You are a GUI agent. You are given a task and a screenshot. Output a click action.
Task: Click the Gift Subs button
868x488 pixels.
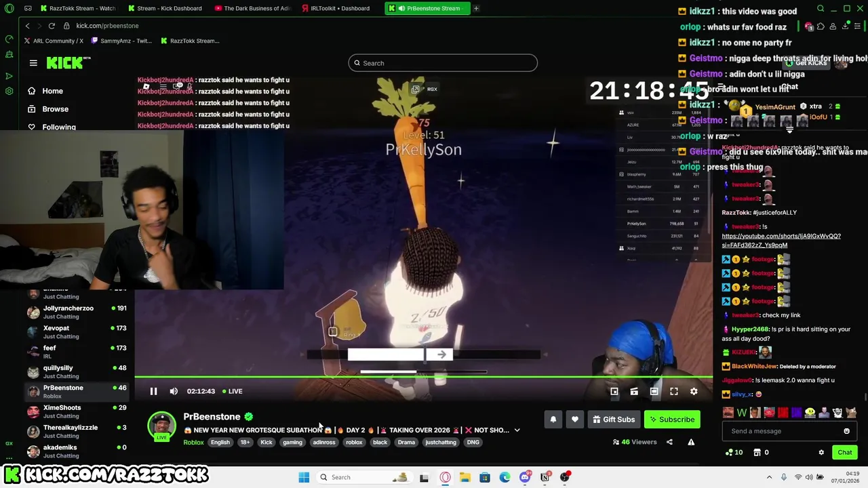(x=614, y=420)
